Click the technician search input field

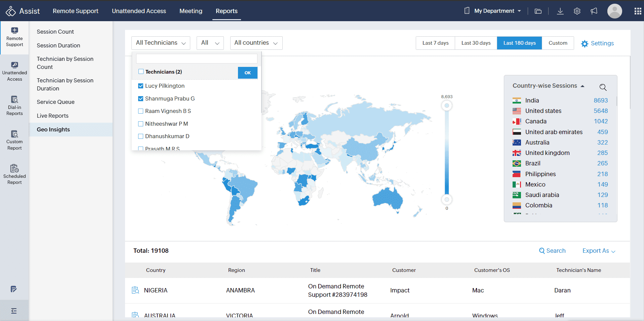[197, 59]
